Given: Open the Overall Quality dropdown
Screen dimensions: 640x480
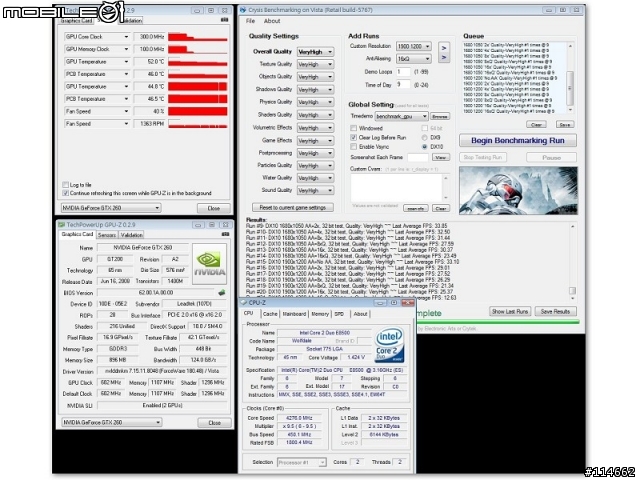Looking at the screenshot, I should tap(316, 52).
